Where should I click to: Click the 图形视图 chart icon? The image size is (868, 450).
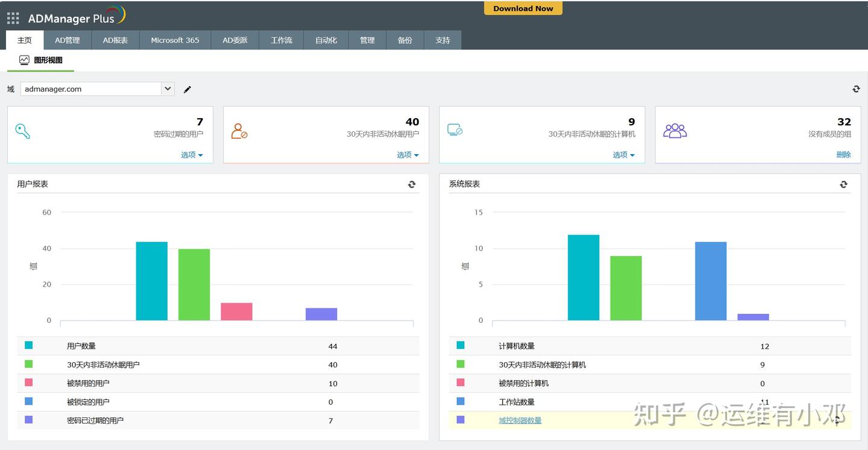(24, 60)
